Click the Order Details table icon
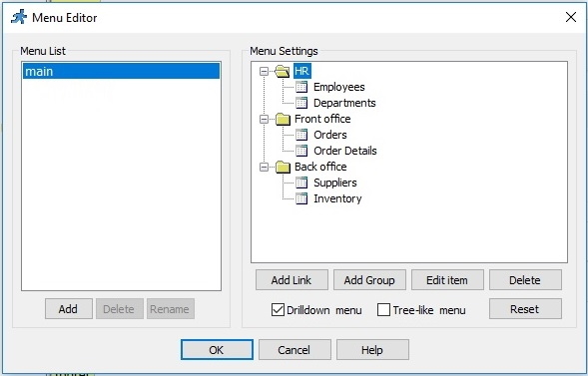Image resolution: width=588 pixels, height=376 pixels. click(301, 151)
